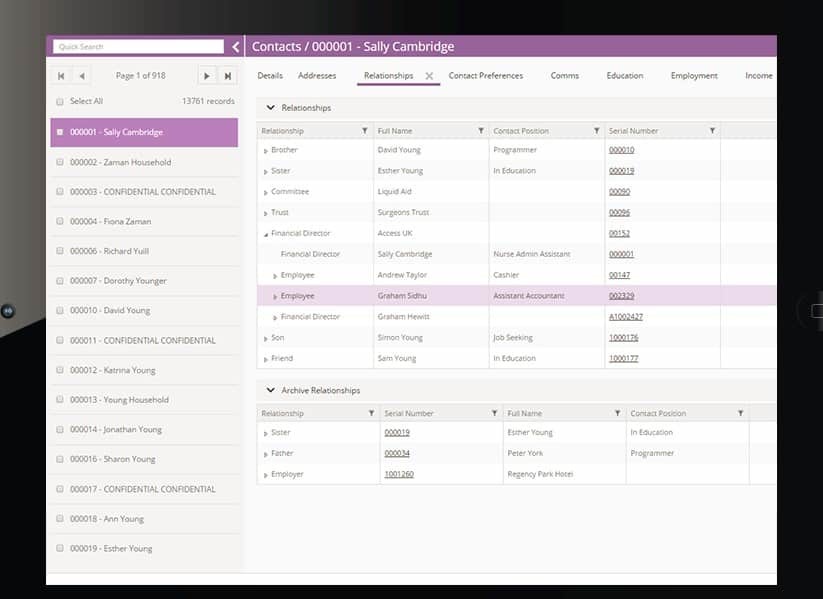Open the Education tab
823x599 pixels.
[624, 76]
